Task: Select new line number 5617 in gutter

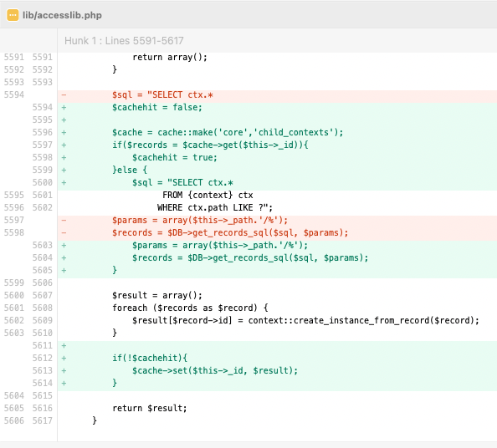Action: tap(42, 420)
